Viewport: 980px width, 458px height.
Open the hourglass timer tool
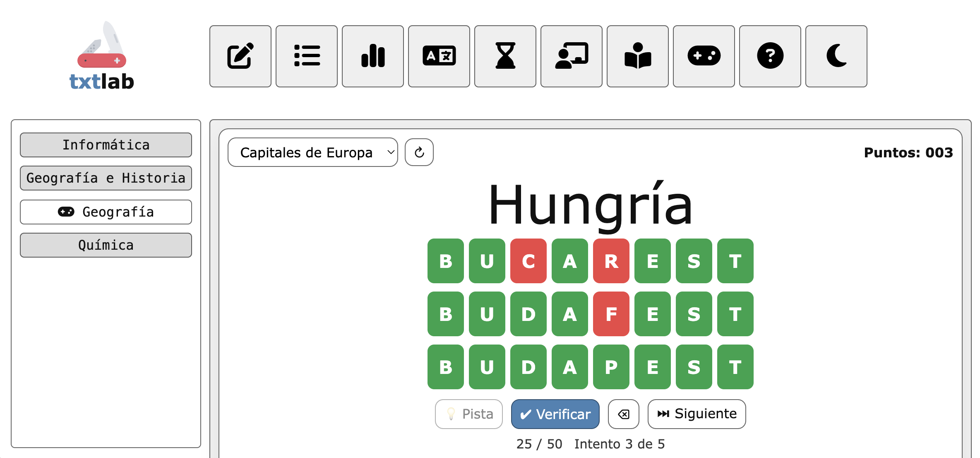[x=505, y=56]
